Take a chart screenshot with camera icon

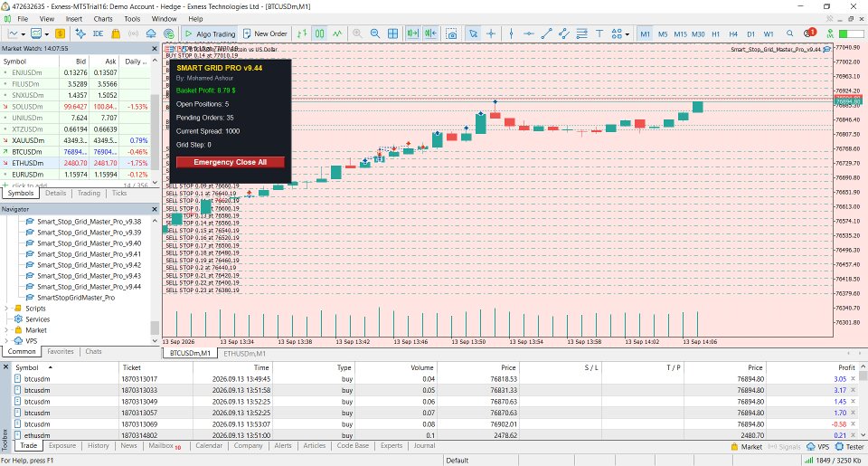tap(452, 33)
